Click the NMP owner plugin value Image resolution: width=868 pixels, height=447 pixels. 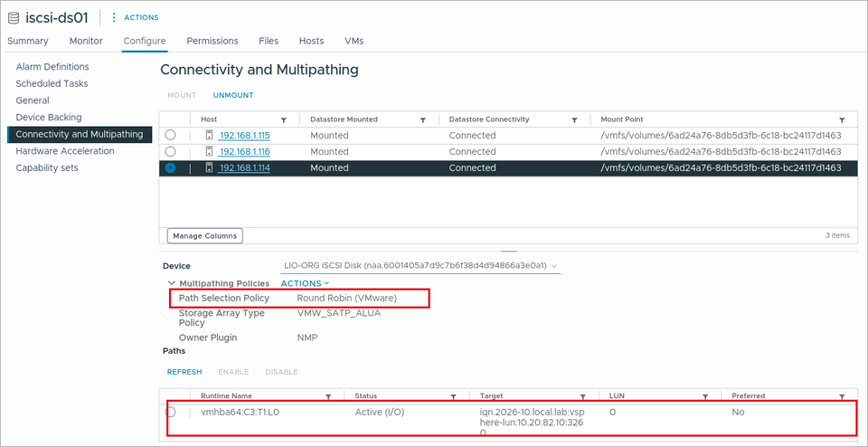click(307, 338)
